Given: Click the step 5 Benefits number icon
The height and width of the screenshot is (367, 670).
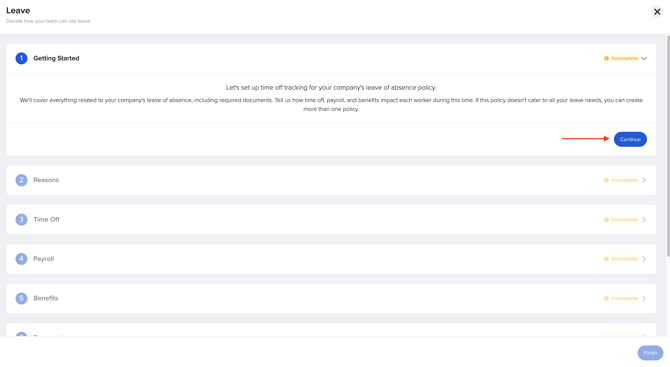Looking at the screenshot, I should pos(21,298).
